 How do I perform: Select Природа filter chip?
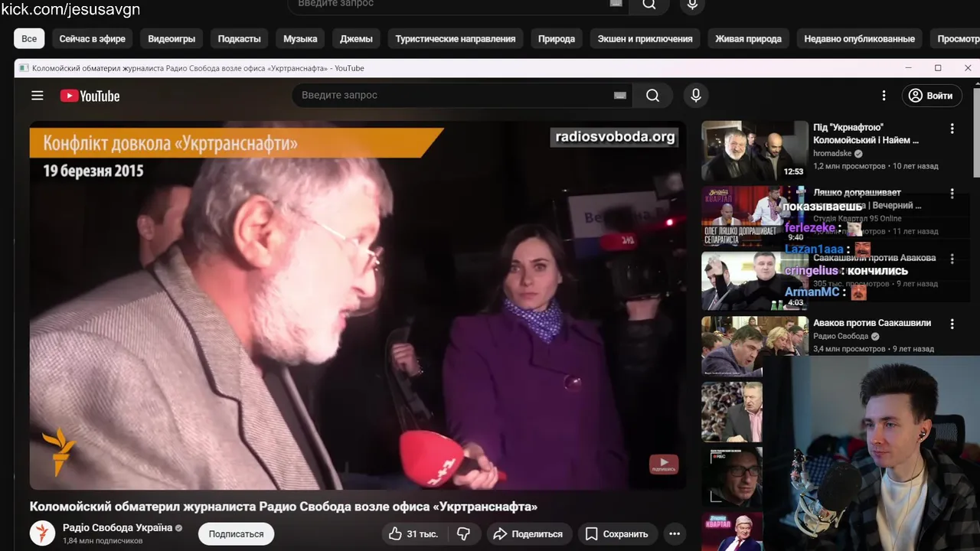click(557, 38)
